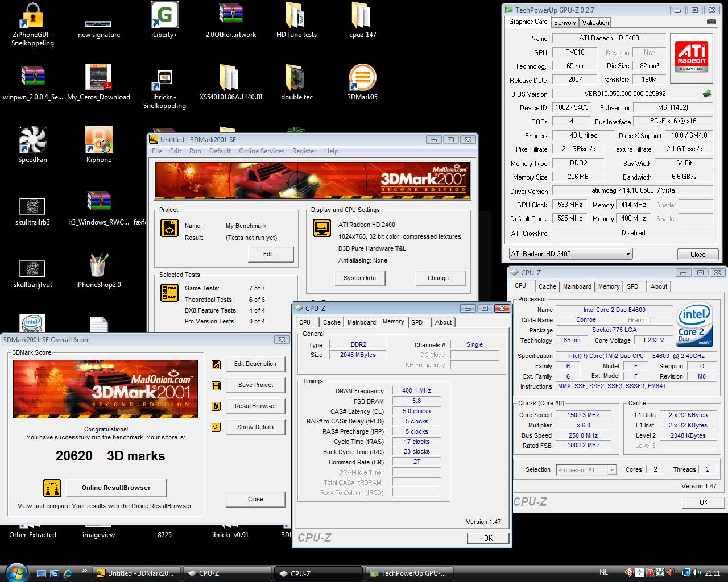Click the 20620 3D marks score text
728x582 pixels.
110,456
